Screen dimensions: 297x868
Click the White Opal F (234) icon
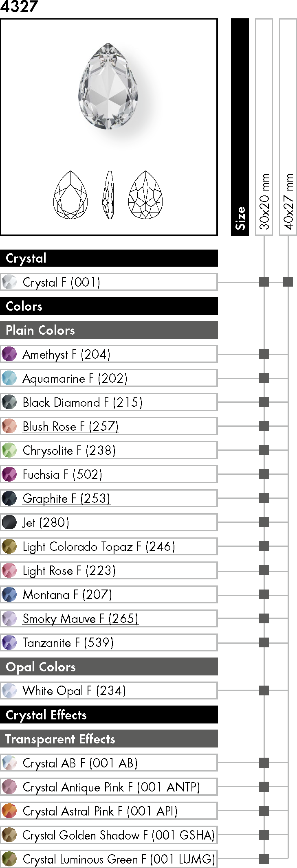[x=9, y=690]
